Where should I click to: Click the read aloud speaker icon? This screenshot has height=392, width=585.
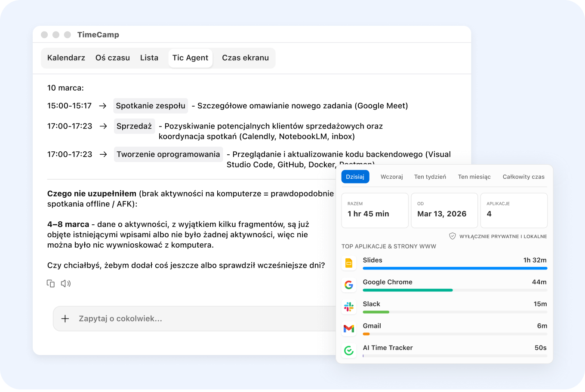click(x=65, y=284)
